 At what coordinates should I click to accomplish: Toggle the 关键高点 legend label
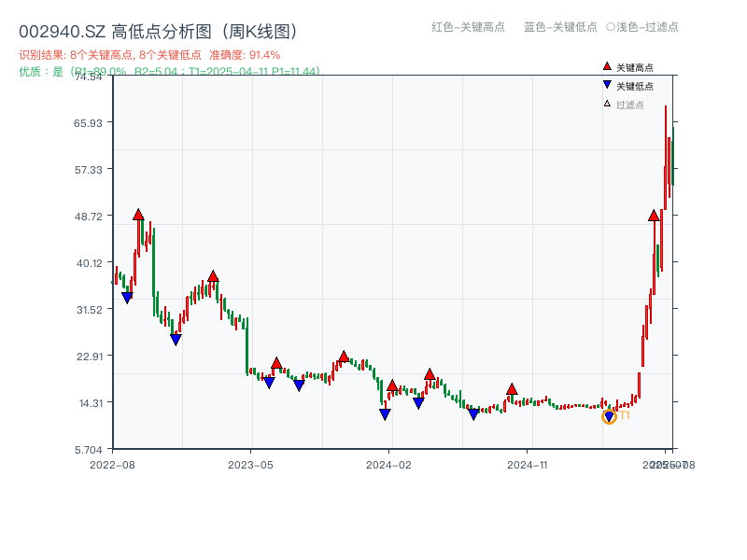(x=635, y=67)
